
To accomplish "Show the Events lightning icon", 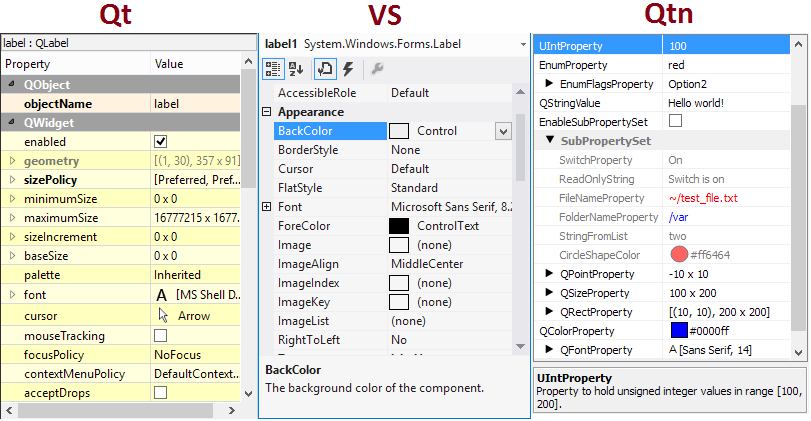I will pos(349,69).
